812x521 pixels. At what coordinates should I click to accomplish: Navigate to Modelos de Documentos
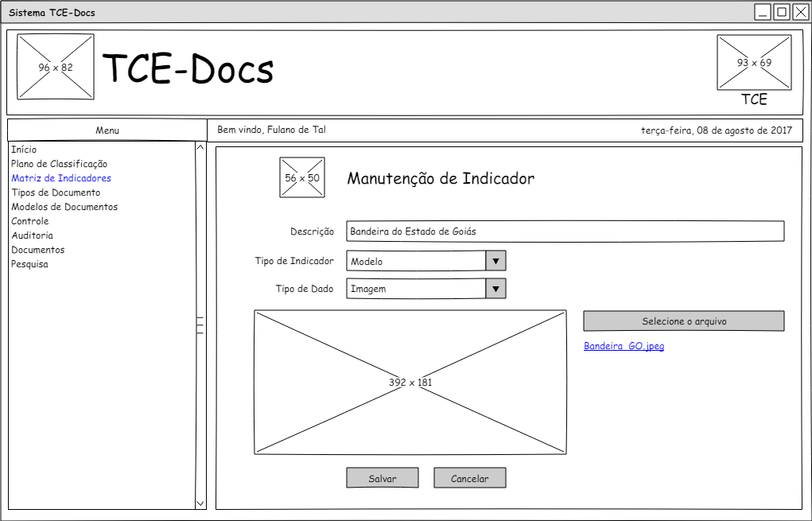click(64, 207)
